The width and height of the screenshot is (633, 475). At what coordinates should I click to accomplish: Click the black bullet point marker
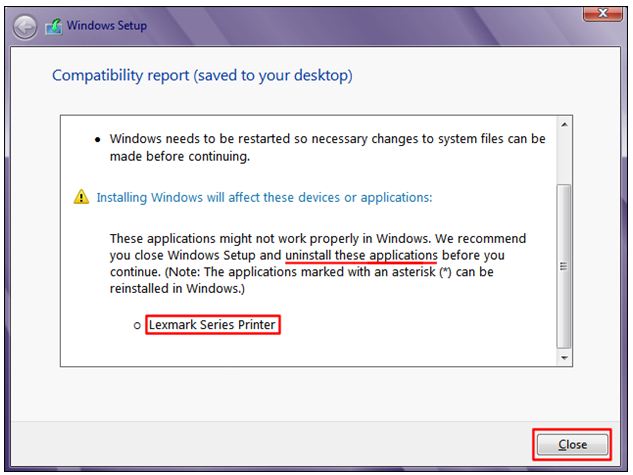[97, 140]
